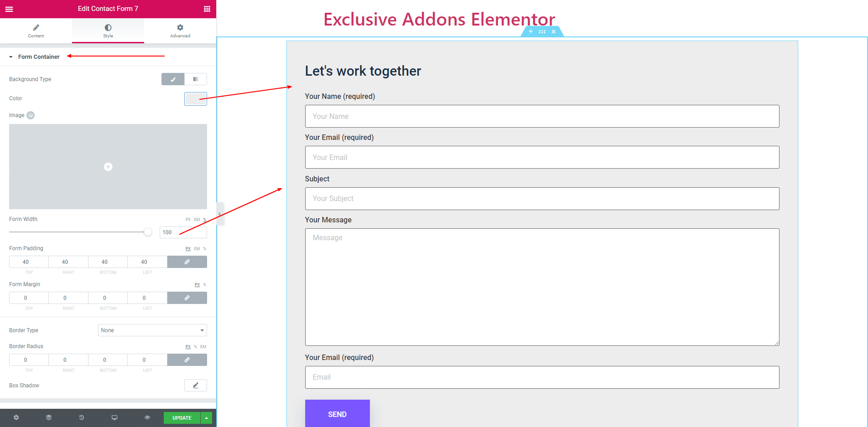This screenshot has width=868, height=427.
Task: Edit Box Shadow with pencil icon
Action: point(196,386)
